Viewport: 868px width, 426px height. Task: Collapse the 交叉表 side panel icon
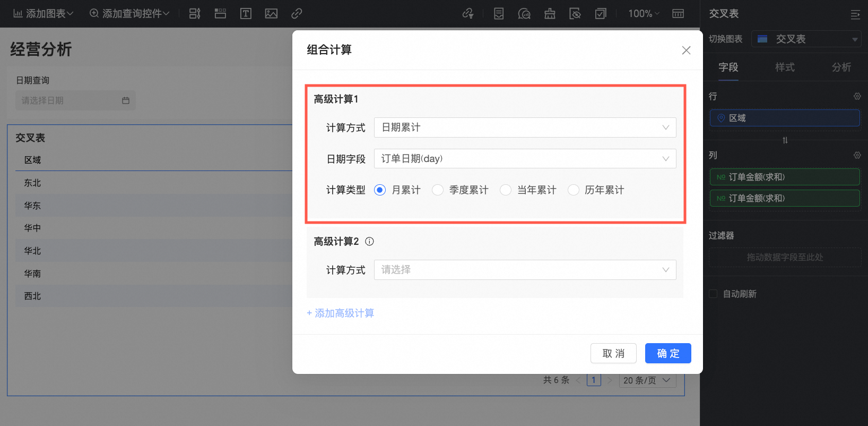[855, 14]
